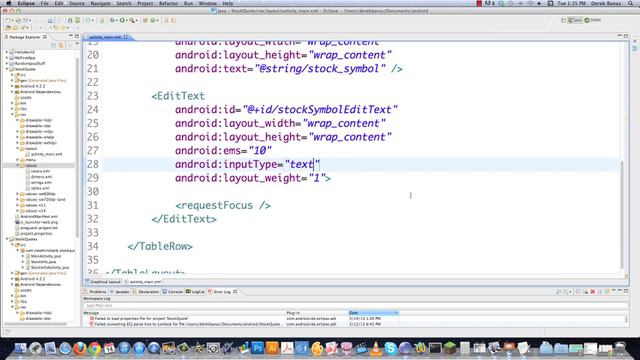Switch to the Problems view tab
This screenshot has height=360, width=640.
tap(96, 292)
